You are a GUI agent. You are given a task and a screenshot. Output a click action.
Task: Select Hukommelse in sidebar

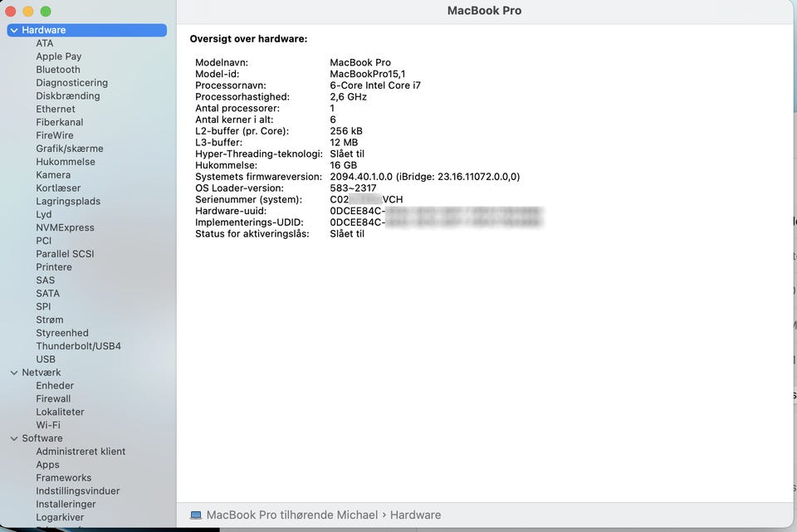(x=66, y=162)
